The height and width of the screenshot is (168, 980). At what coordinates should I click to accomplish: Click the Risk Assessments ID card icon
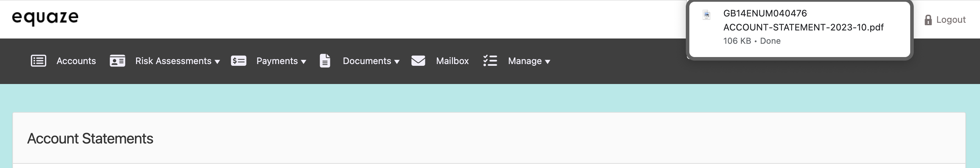[117, 61]
